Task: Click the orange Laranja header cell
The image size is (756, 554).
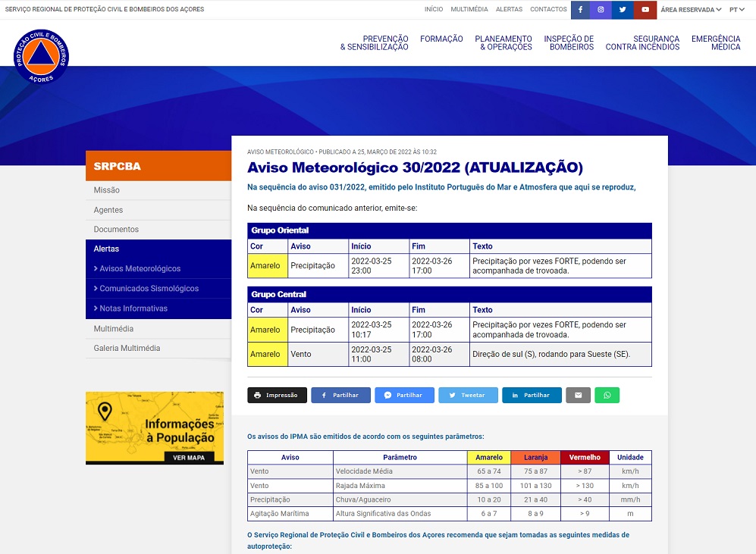Action: (535, 457)
